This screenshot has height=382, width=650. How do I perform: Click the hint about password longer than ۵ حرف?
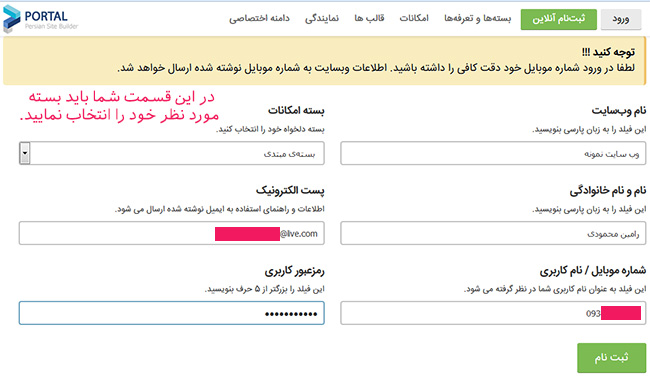click(264, 289)
